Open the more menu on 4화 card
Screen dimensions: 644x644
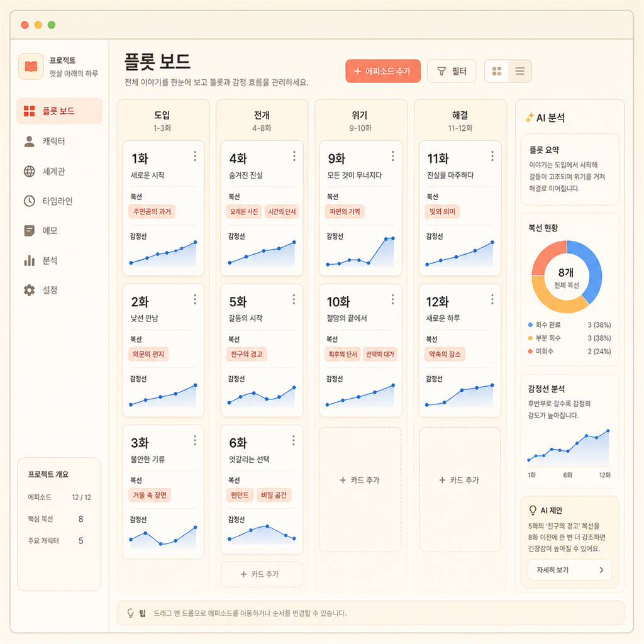(x=294, y=156)
